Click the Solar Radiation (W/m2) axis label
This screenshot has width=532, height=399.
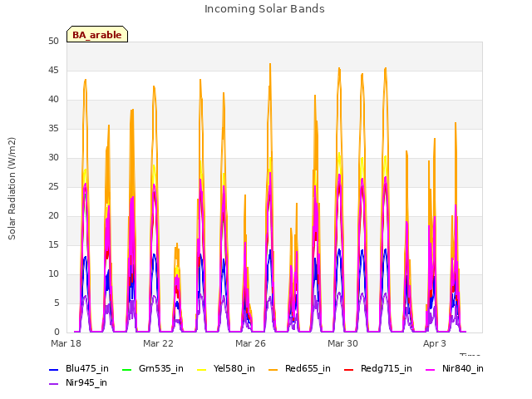point(12,189)
